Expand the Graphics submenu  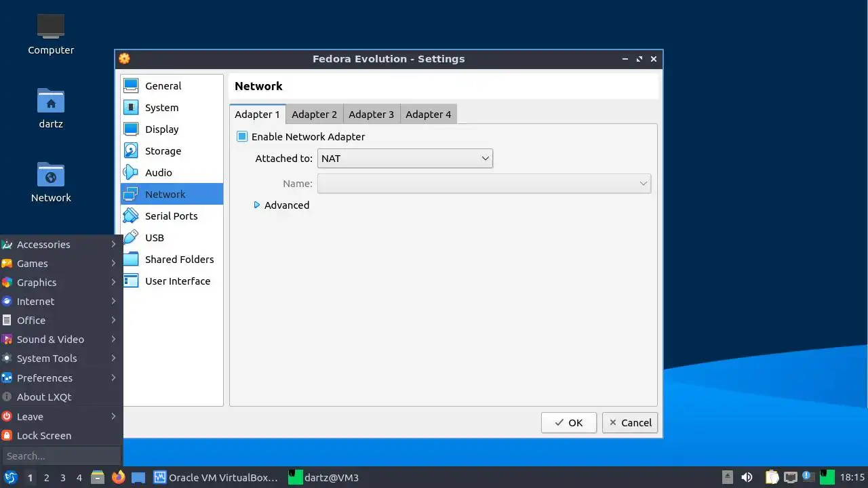point(61,283)
